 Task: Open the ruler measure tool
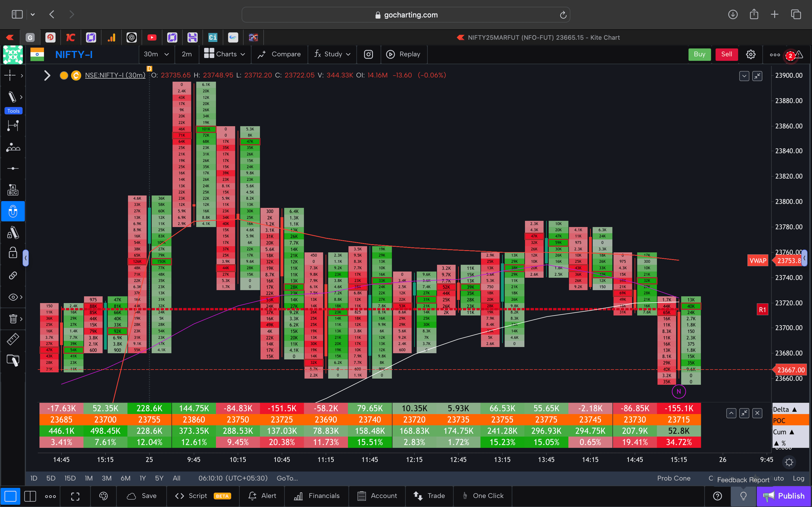point(13,339)
